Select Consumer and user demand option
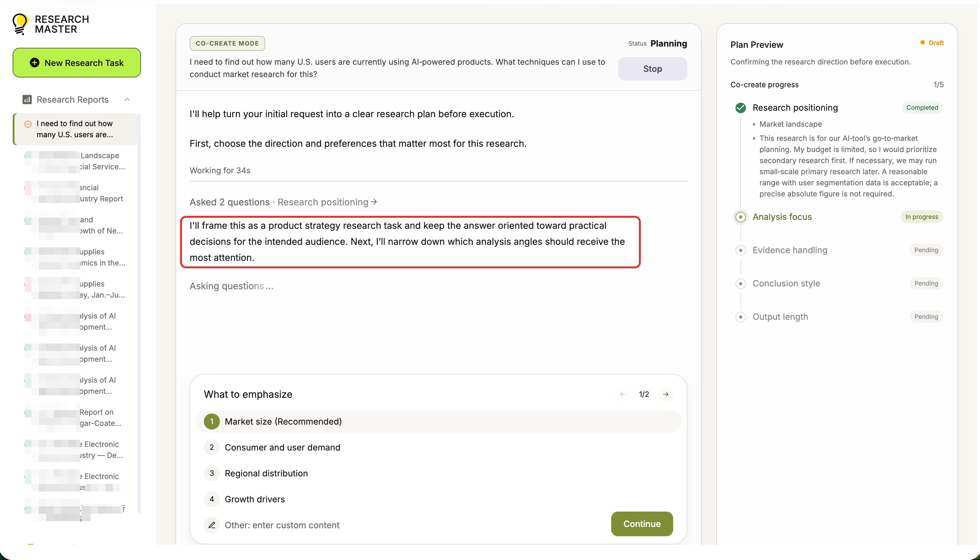Screen dimensions: 980x560 point(438,447)
